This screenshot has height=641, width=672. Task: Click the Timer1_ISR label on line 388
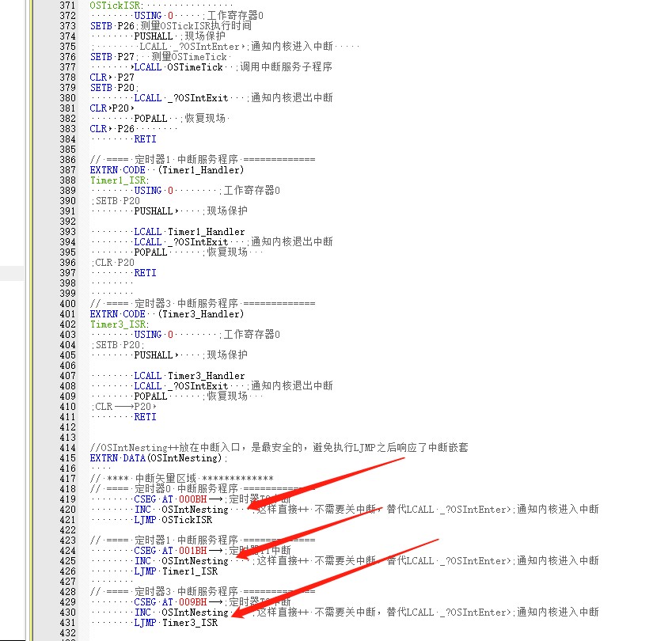tap(120, 180)
